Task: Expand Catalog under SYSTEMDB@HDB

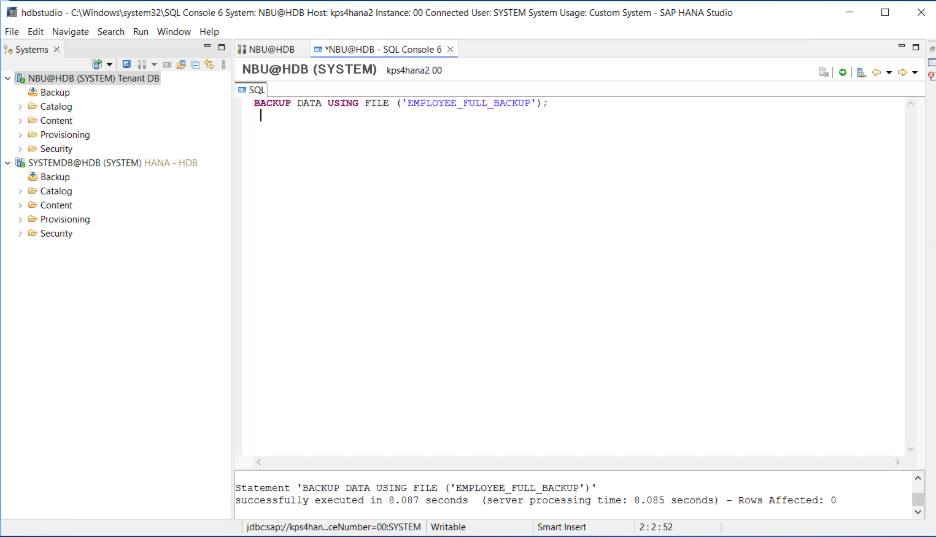Action: pyautogui.click(x=20, y=192)
